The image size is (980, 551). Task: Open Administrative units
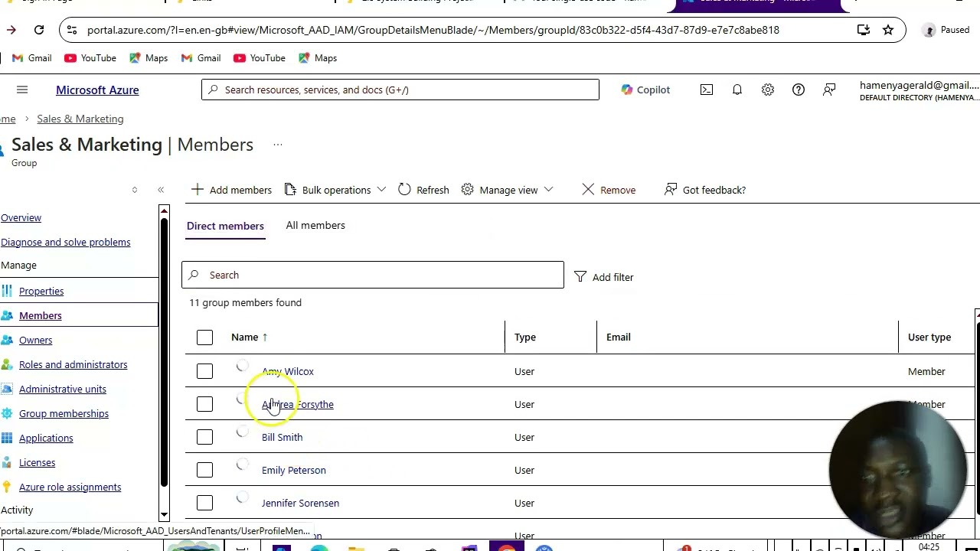click(x=63, y=390)
